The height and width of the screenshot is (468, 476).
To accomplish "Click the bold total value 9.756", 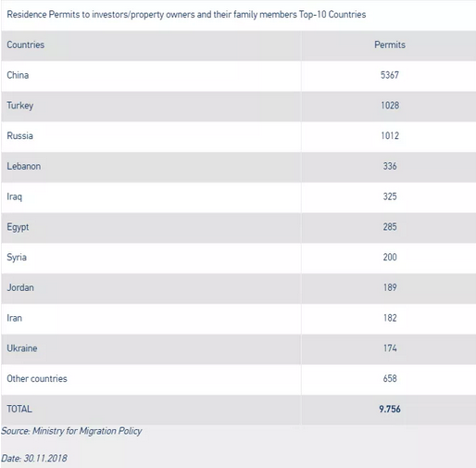I will click(390, 409).
